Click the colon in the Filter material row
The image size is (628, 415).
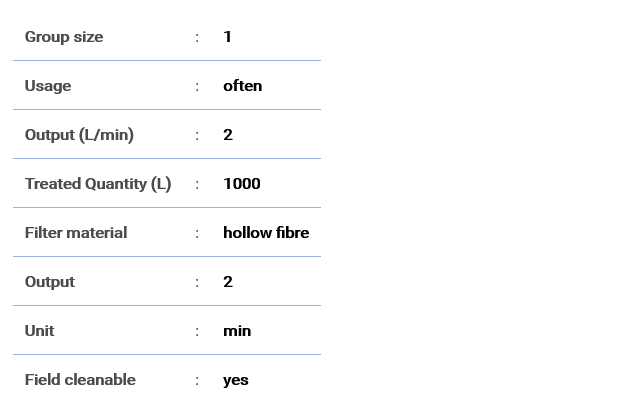pyautogui.click(x=197, y=233)
